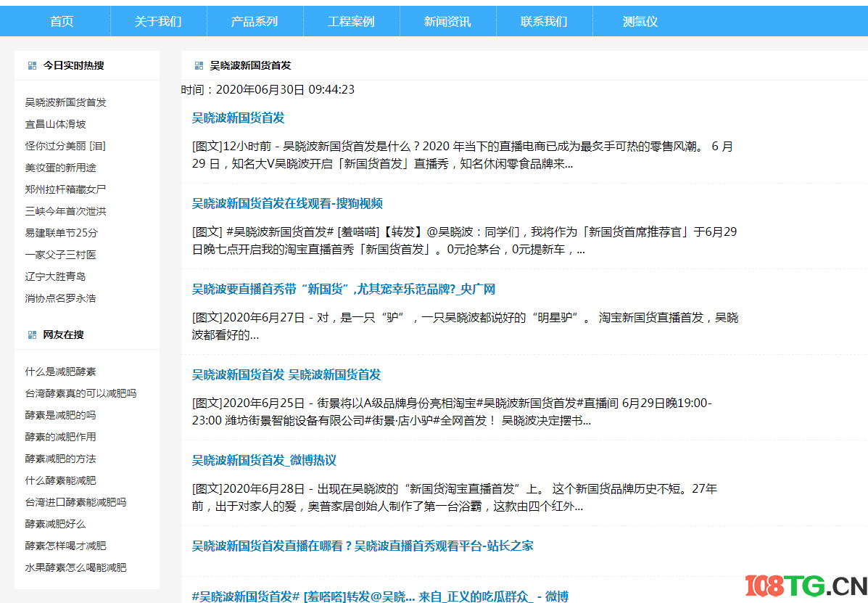Image resolution: width=868 pixels, height=603 pixels.
Task: Click the icon beside 今日实时热搜 heading
Action: [x=31, y=65]
